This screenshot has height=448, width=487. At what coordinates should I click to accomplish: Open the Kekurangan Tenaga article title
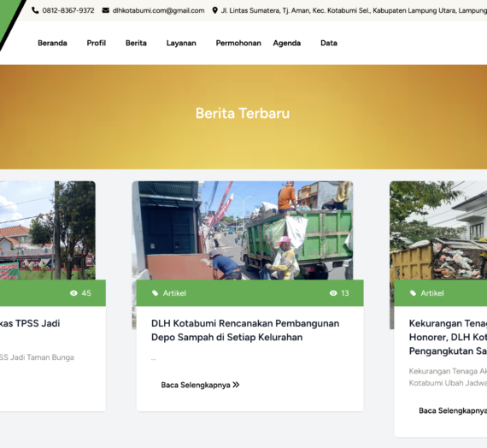pyautogui.click(x=448, y=338)
